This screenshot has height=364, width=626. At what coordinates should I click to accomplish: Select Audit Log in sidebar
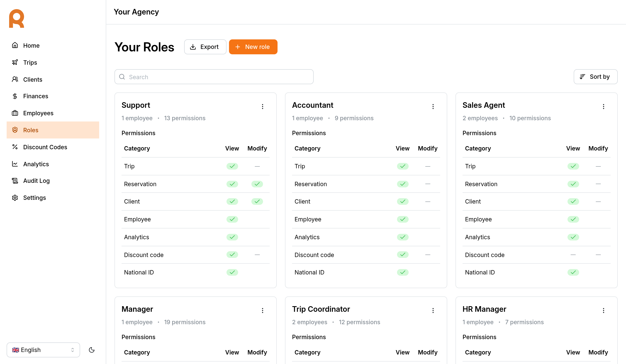(53, 181)
